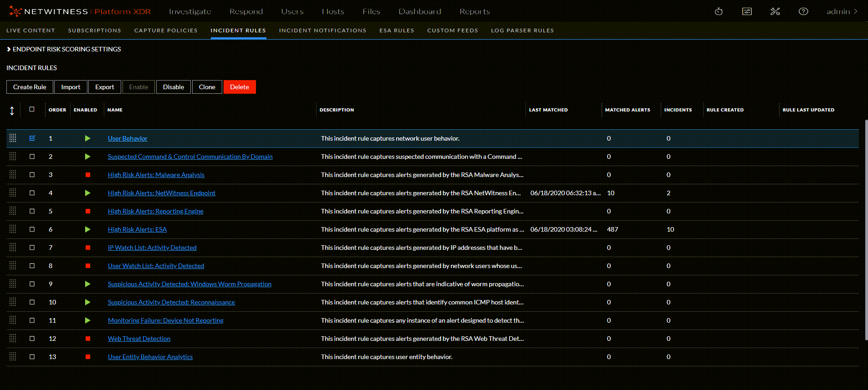
Task: Click enabled arrow for Suspected Command & Control rule
Action: (87, 157)
